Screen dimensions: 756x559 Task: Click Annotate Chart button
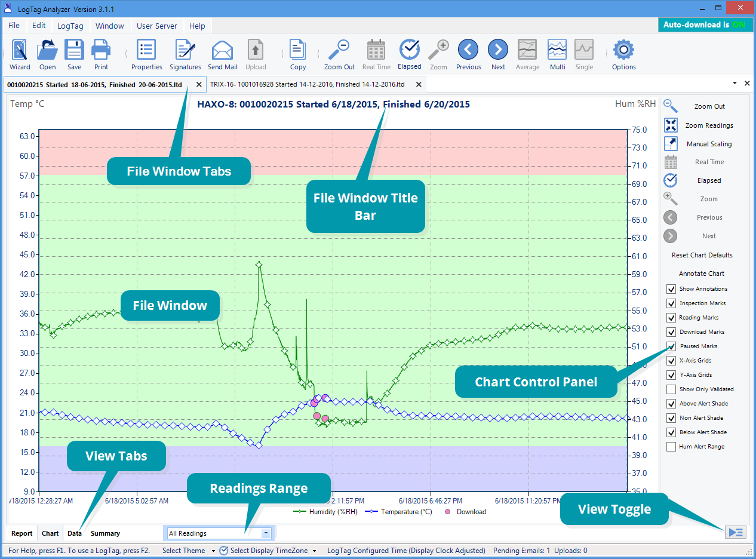click(x=702, y=274)
